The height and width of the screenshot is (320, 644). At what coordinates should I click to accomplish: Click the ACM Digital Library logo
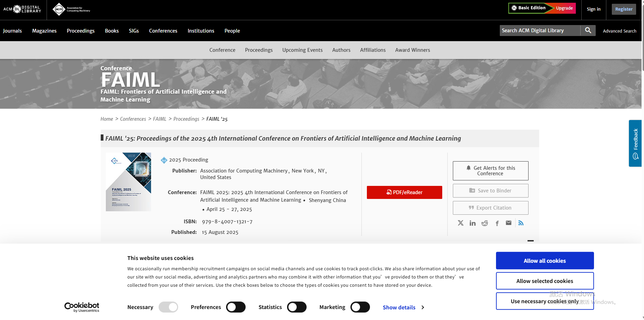tap(22, 9)
